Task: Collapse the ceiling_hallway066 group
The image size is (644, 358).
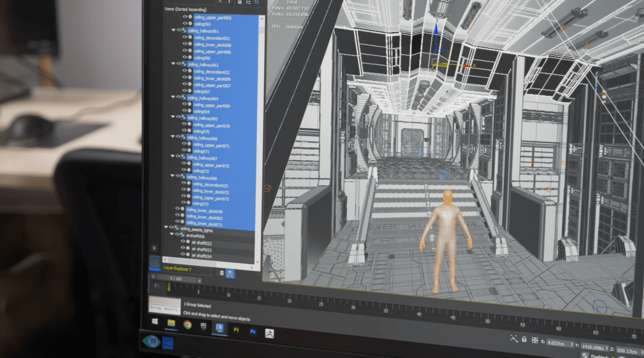Action: click(173, 137)
